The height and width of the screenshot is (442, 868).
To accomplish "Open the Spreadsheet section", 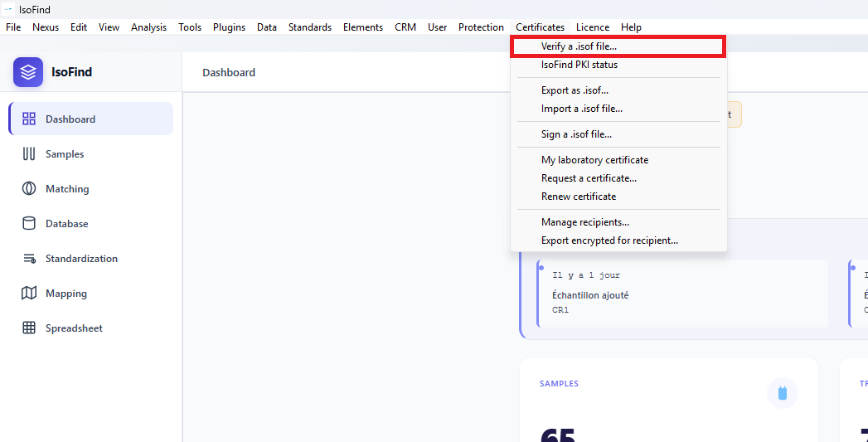I will [91, 328].
